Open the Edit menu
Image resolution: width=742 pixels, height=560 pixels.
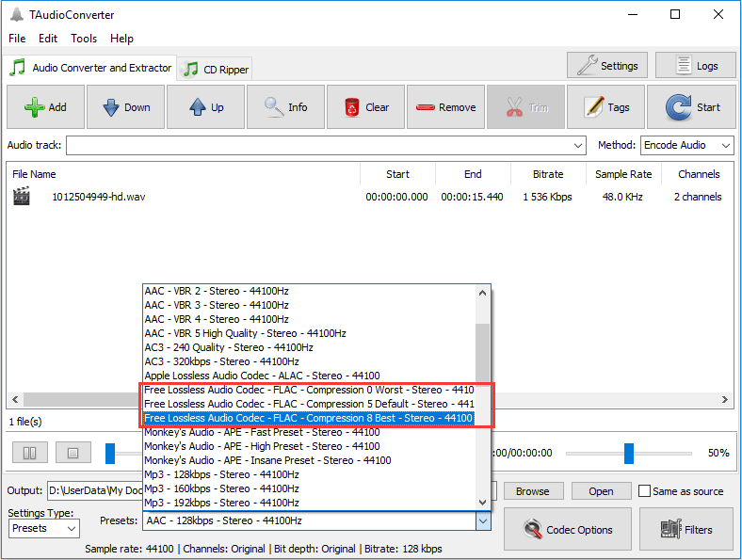pyautogui.click(x=48, y=39)
